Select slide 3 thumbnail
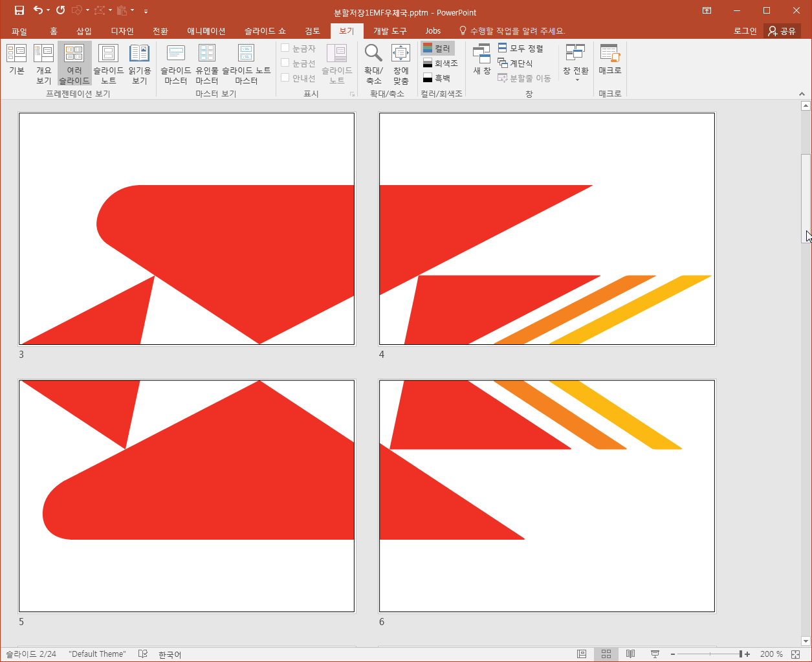Viewport: 812px width, 662px height. click(x=187, y=229)
